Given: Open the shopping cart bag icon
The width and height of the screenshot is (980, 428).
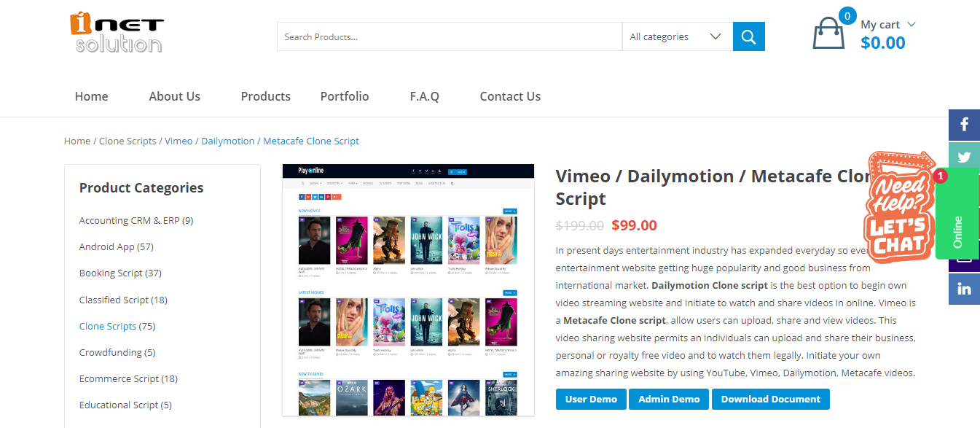Looking at the screenshot, I should tap(828, 34).
